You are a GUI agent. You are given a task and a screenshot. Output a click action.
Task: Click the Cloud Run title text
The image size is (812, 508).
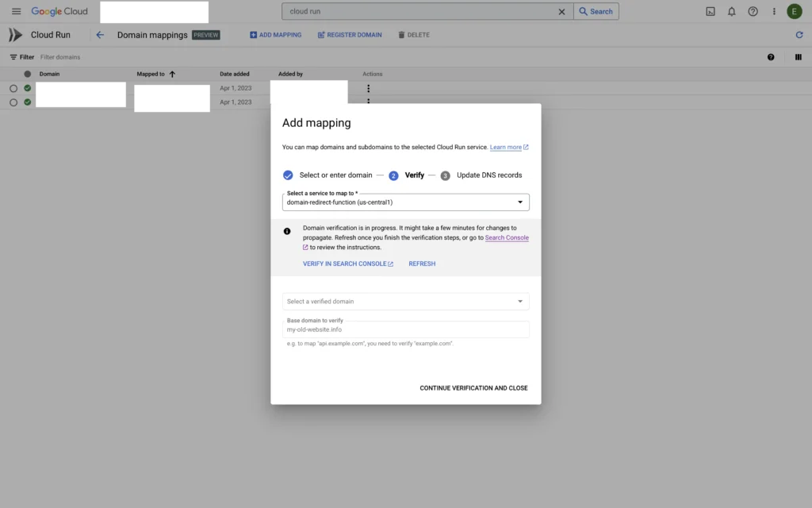pyautogui.click(x=50, y=35)
